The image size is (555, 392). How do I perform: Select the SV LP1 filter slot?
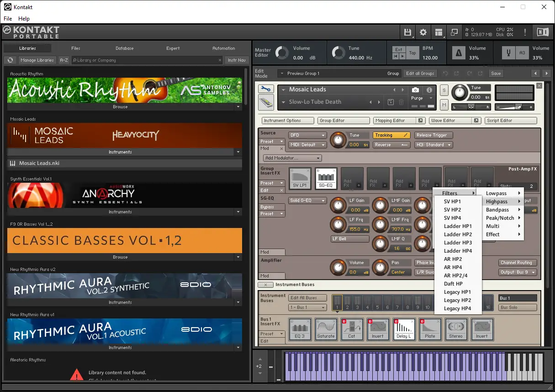pos(300,179)
